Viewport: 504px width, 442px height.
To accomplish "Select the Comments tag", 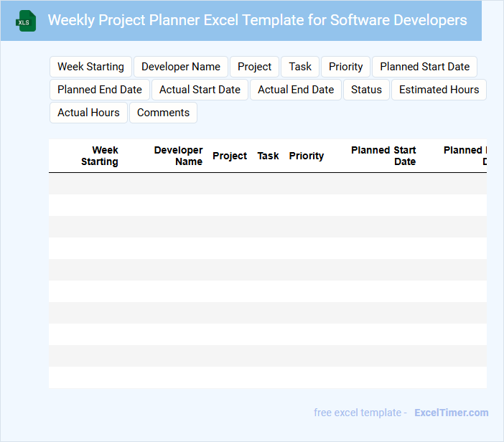I will pyautogui.click(x=163, y=113).
